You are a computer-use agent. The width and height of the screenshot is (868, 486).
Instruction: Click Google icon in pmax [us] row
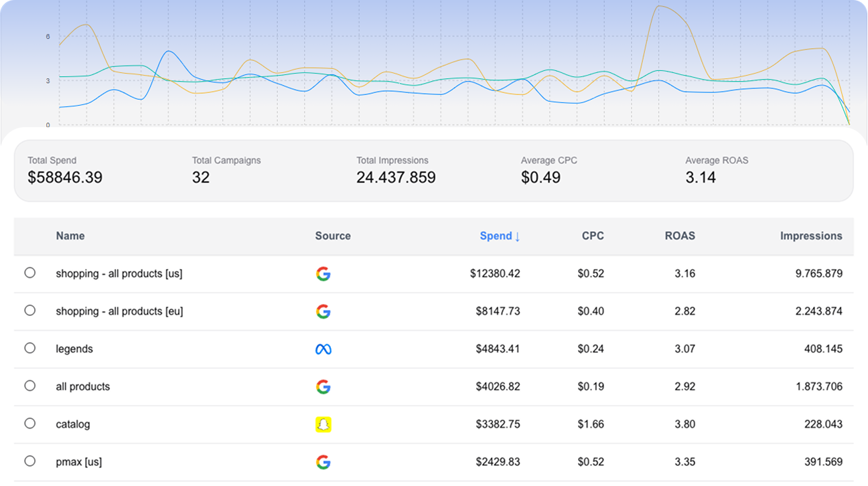323,462
